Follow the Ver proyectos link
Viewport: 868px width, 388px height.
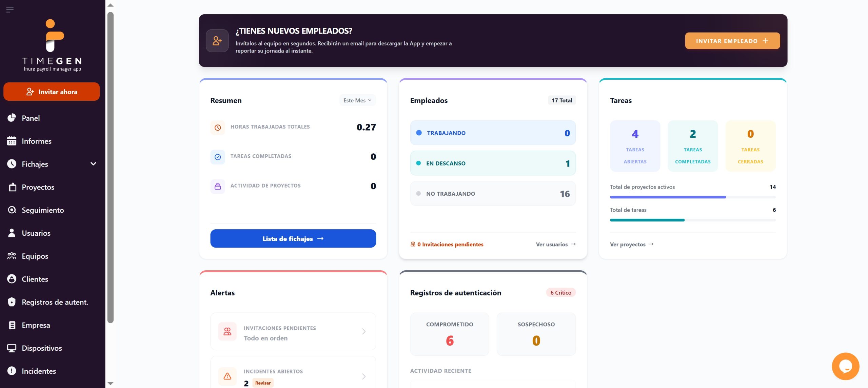pos(632,244)
